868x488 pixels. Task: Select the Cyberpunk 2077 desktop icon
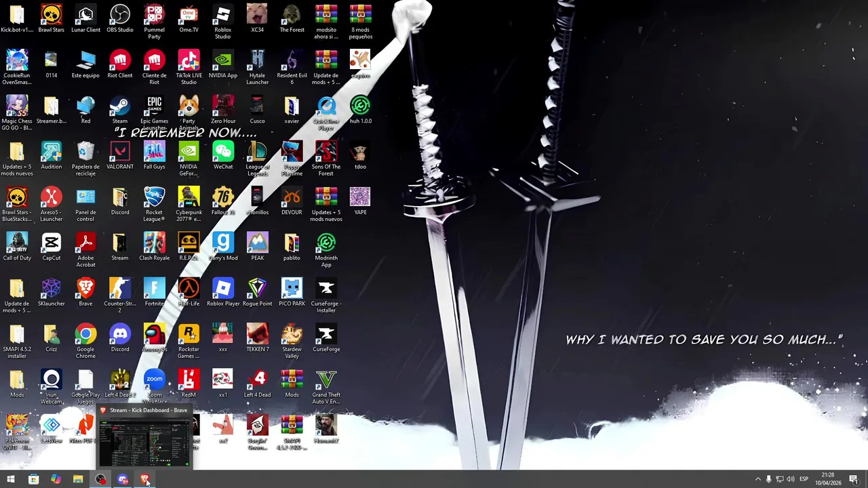click(x=189, y=203)
